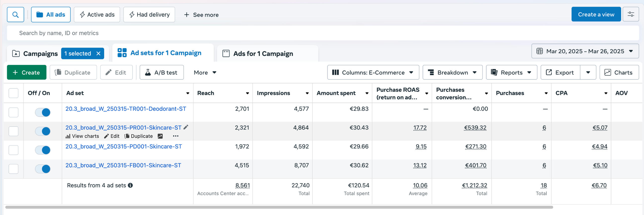Click the three-dots menu in hovered row
This screenshot has height=215, width=644.
(176, 136)
